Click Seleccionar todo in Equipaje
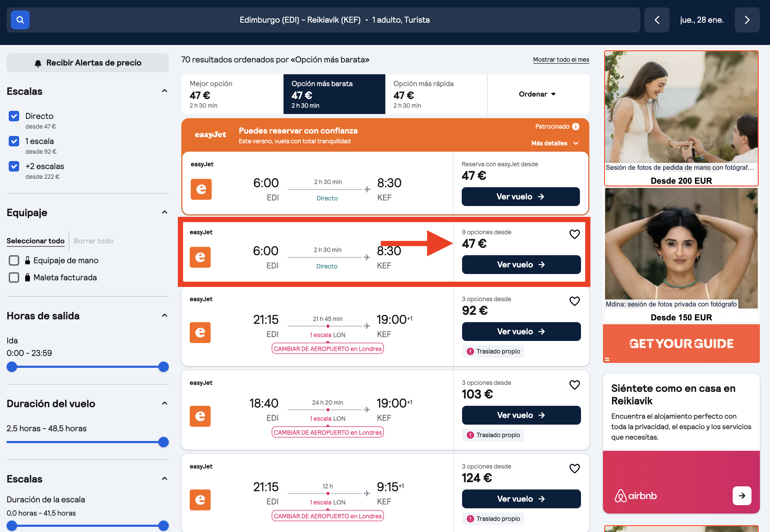This screenshot has height=532, width=770. [x=36, y=241]
